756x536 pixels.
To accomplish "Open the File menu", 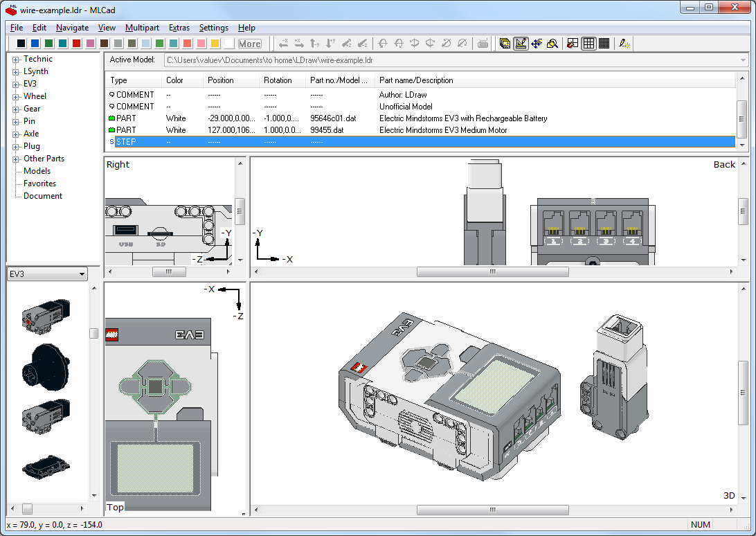I will (17, 28).
